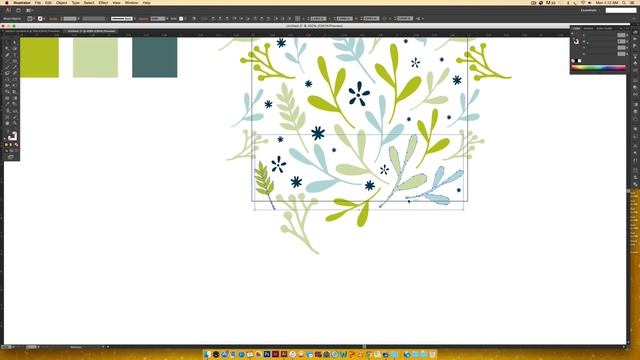Switch to the Color Guide tab in the panel

tap(604, 29)
